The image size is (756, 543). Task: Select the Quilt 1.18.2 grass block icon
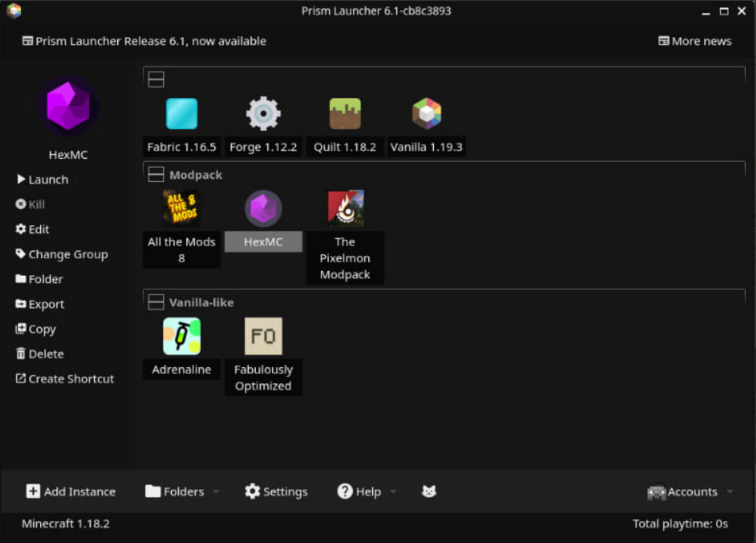[x=344, y=113]
